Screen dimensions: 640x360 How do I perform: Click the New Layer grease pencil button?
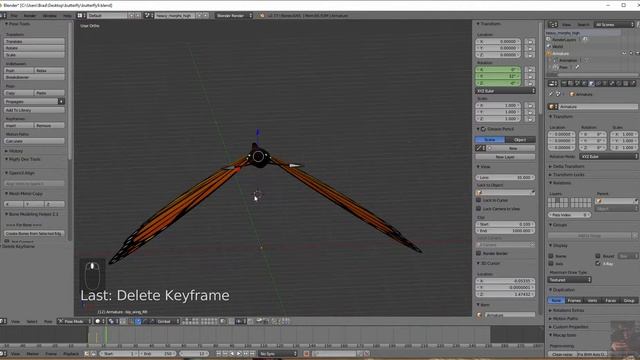[505, 157]
